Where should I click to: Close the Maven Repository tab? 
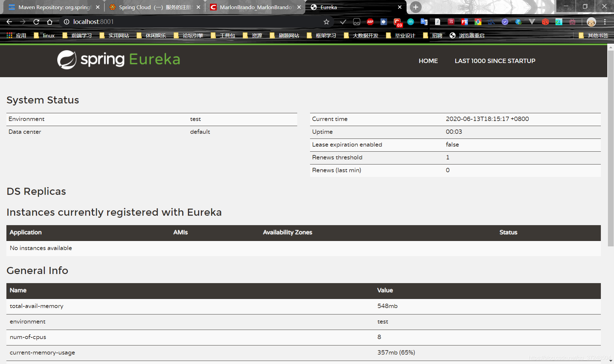(x=97, y=7)
